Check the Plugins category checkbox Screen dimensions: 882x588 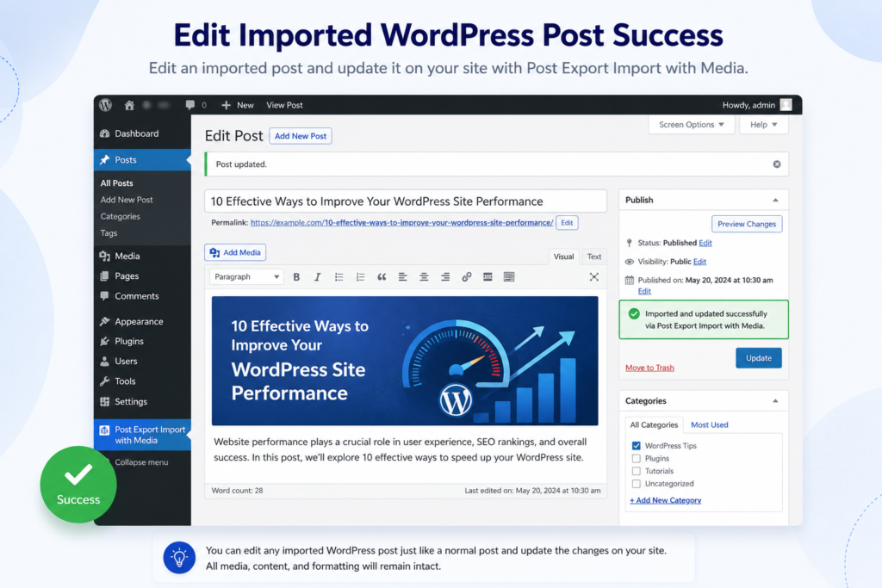pyautogui.click(x=637, y=459)
